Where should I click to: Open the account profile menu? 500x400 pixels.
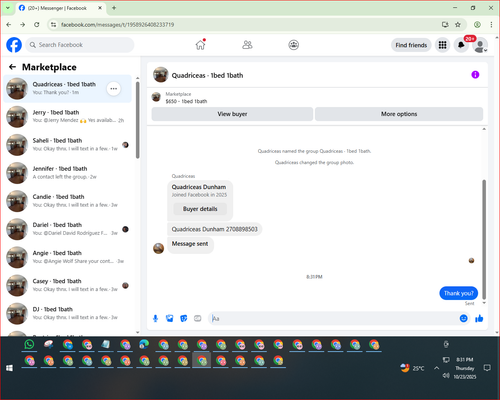[x=480, y=45]
